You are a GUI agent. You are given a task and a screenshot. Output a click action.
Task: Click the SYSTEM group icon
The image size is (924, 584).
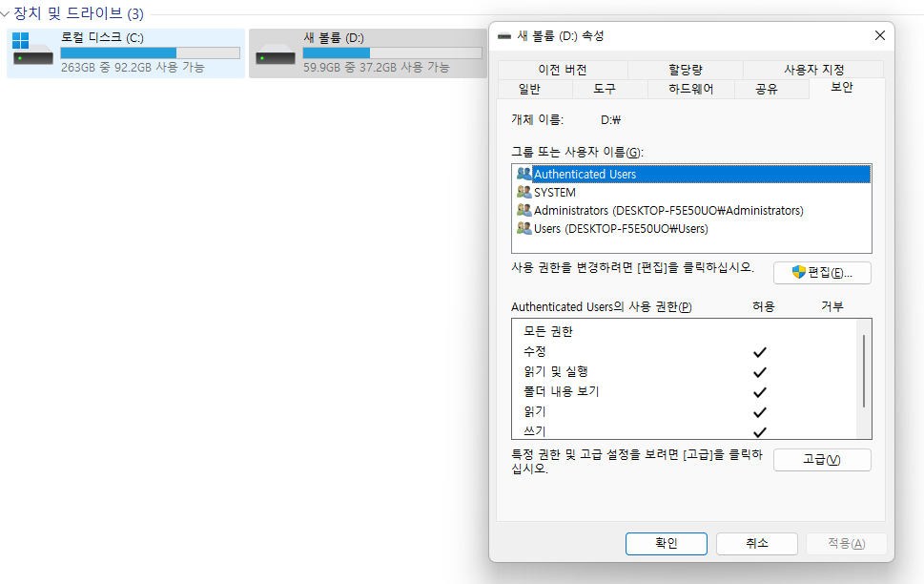[524, 192]
